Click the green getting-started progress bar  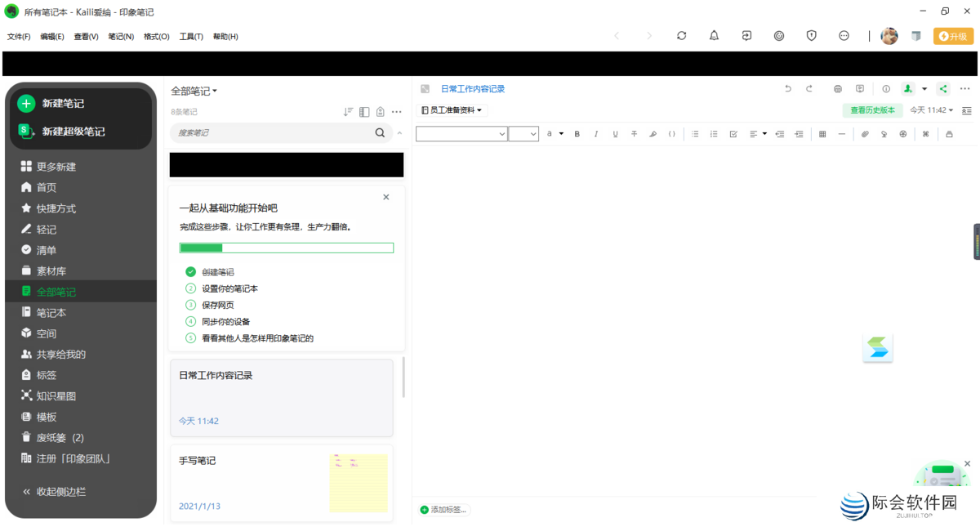286,248
